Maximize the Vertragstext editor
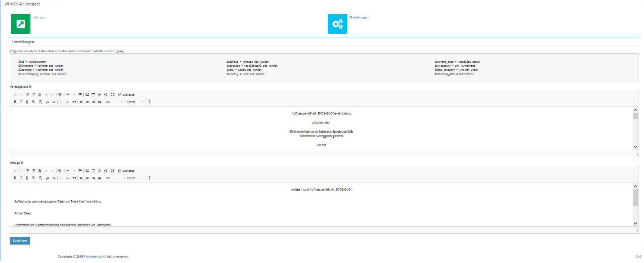644x263 pixels. (113, 95)
